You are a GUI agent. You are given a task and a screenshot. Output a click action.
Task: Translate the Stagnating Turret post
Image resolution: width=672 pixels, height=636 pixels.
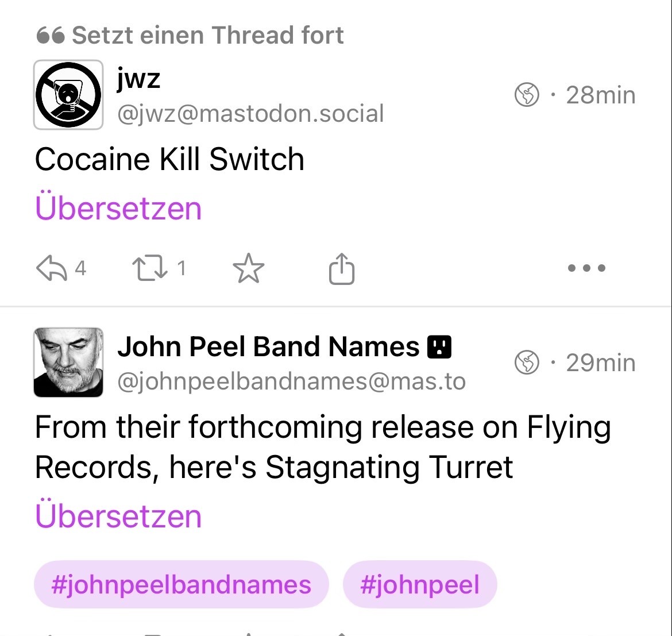tap(118, 516)
